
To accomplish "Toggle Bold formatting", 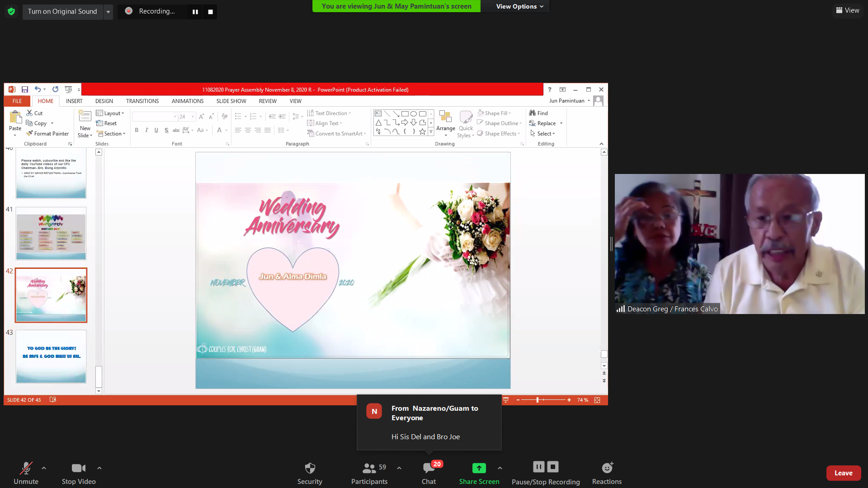I will [x=137, y=130].
